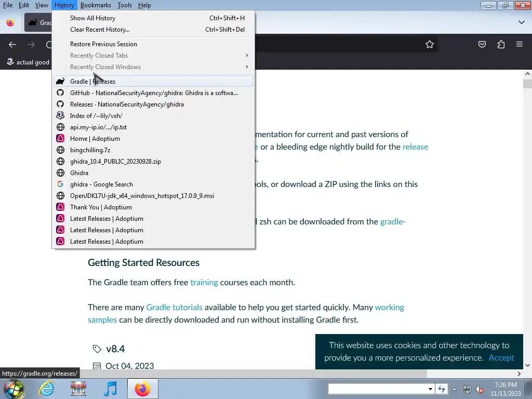Save page to Pocket
The image size is (532, 399).
pyautogui.click(x=482, y=45)
